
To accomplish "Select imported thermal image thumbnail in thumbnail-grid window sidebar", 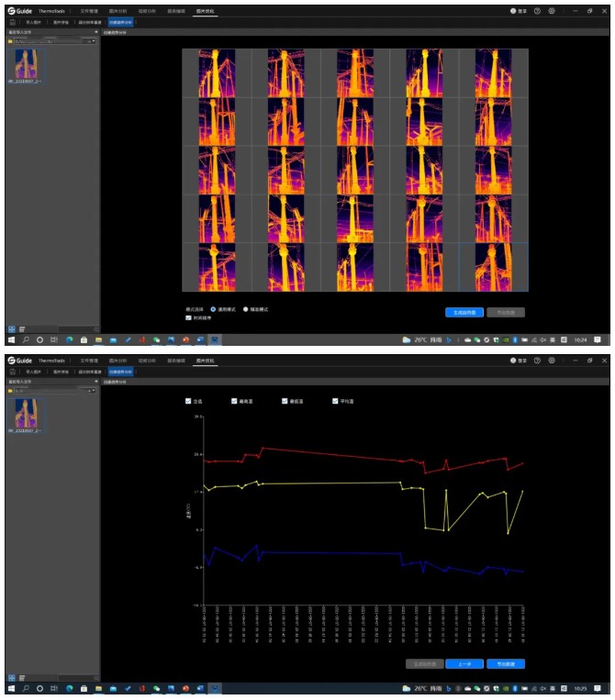I will click(26, 64).
